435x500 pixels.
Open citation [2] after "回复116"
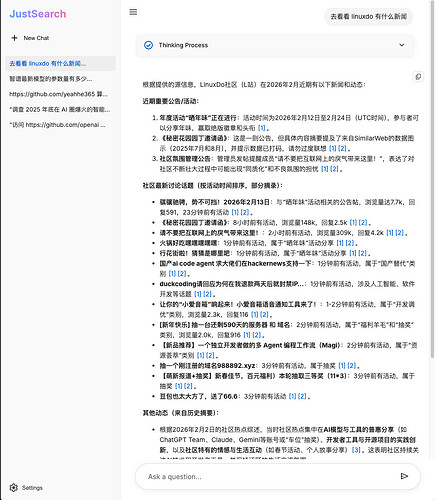(x=264, y=314)
